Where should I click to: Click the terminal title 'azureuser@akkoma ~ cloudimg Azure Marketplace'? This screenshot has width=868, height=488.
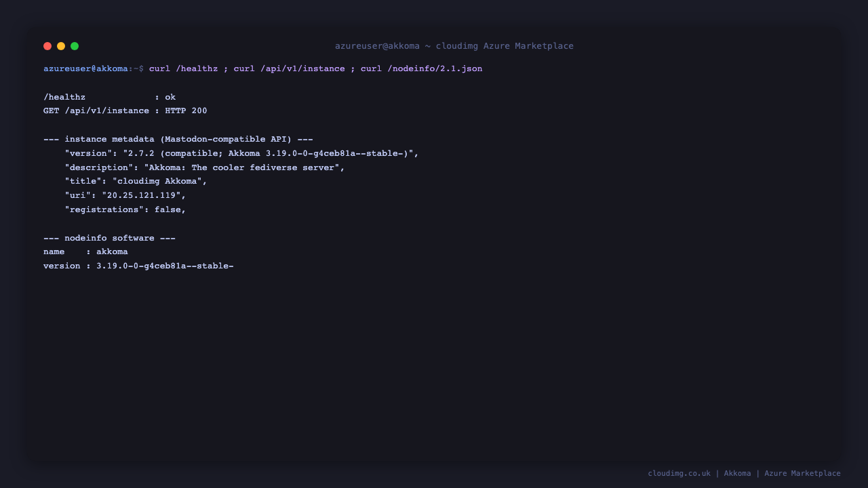pyautogui.click(x=454, y=46)
